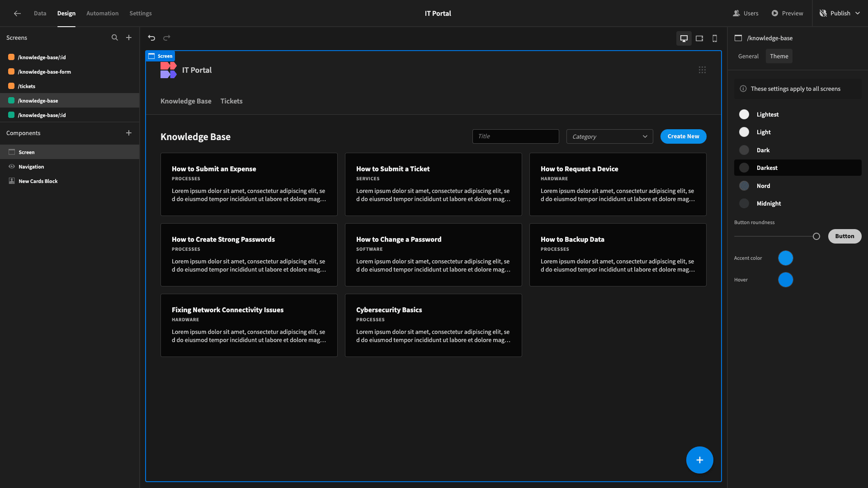Open Users management
Viewport: 868px width, 488px height.
(x=745, y=14)
